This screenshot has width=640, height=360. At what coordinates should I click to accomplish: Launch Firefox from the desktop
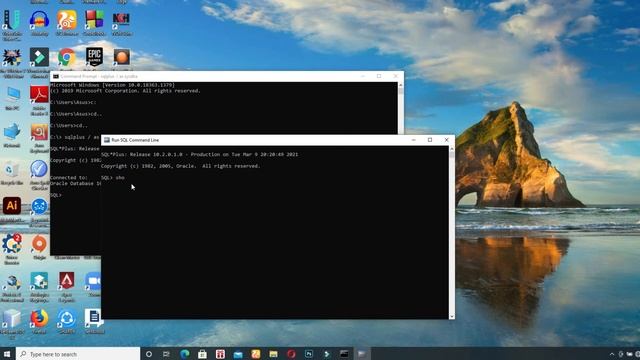pos(39,318)
